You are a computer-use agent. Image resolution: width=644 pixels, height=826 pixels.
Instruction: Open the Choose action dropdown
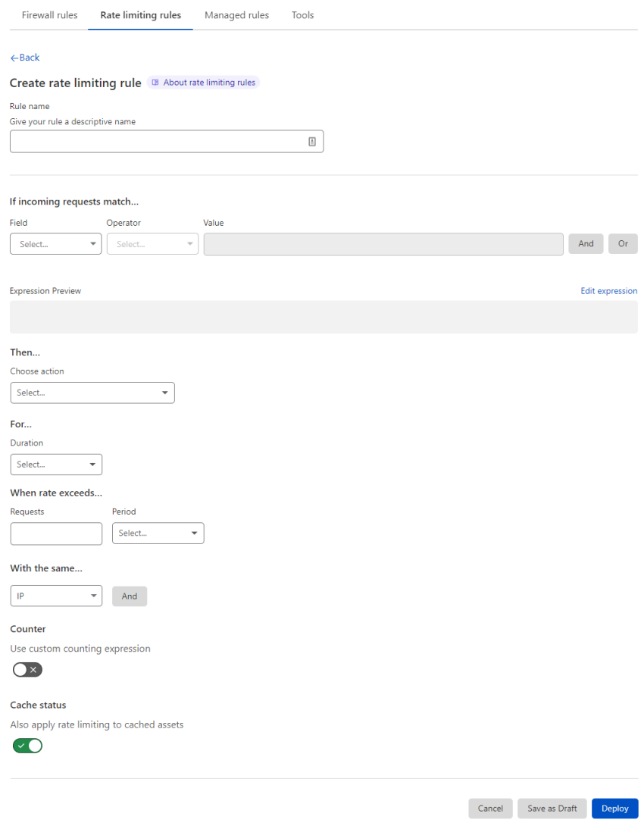(92, 393)
